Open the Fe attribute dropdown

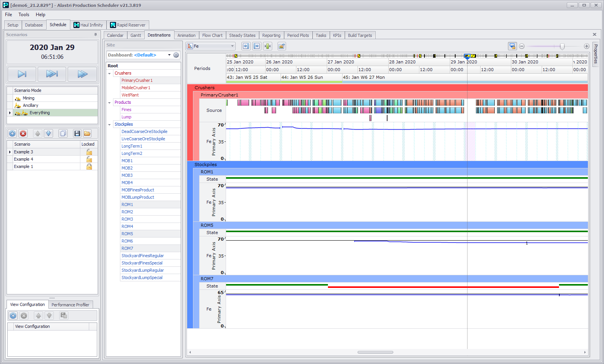point(232,46)
